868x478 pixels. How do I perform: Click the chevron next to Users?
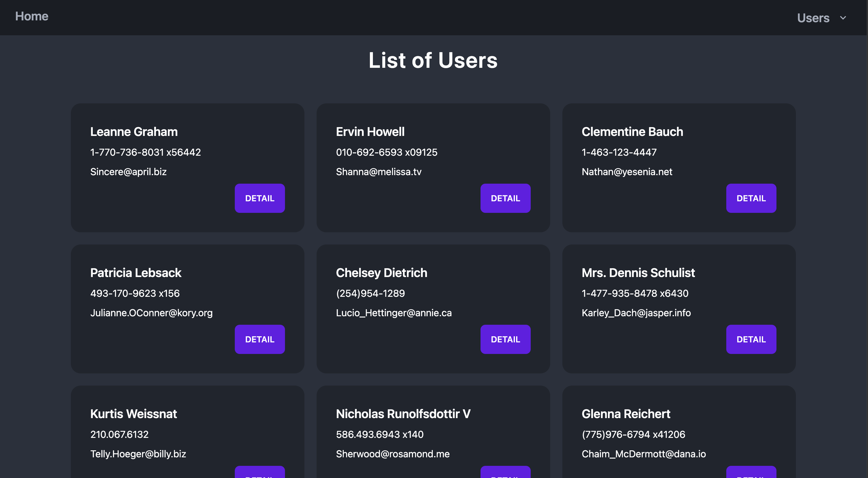pyautogui.click(x=843, y=18)
